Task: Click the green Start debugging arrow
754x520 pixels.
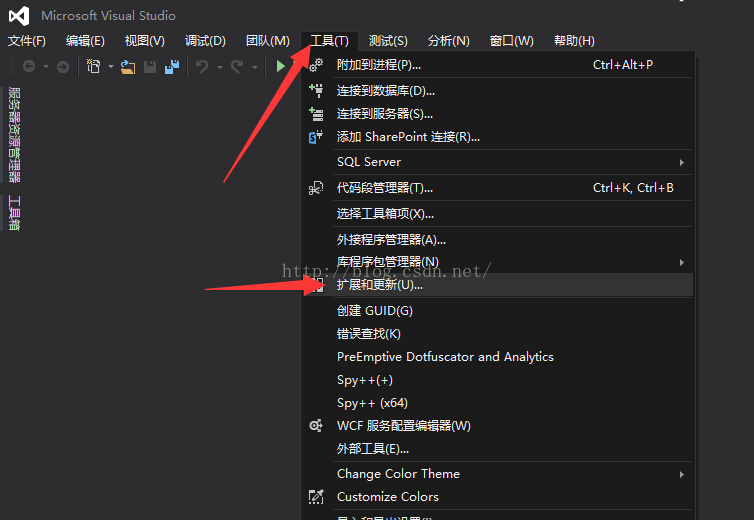Action: [x=280, y=66]
